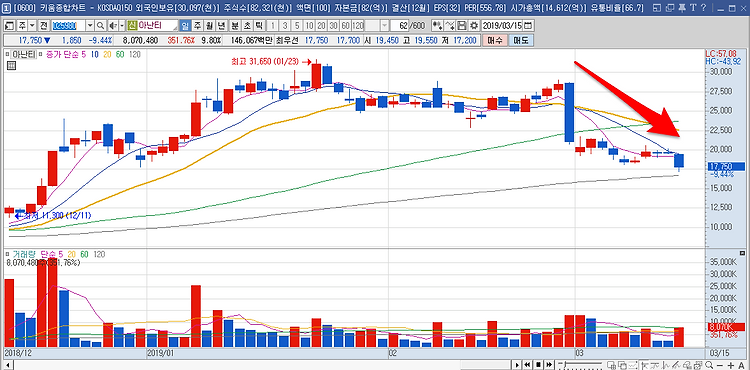Click the title bar T font icon

tap(694, 8)
